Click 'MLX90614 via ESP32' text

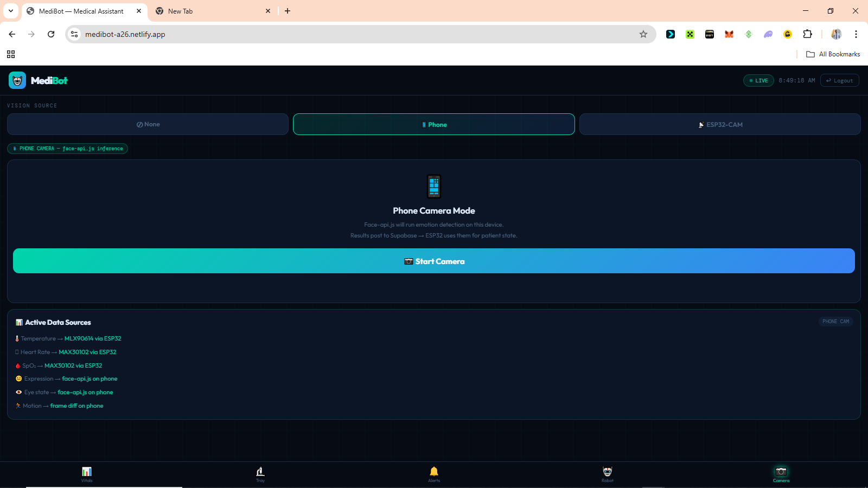93,338
